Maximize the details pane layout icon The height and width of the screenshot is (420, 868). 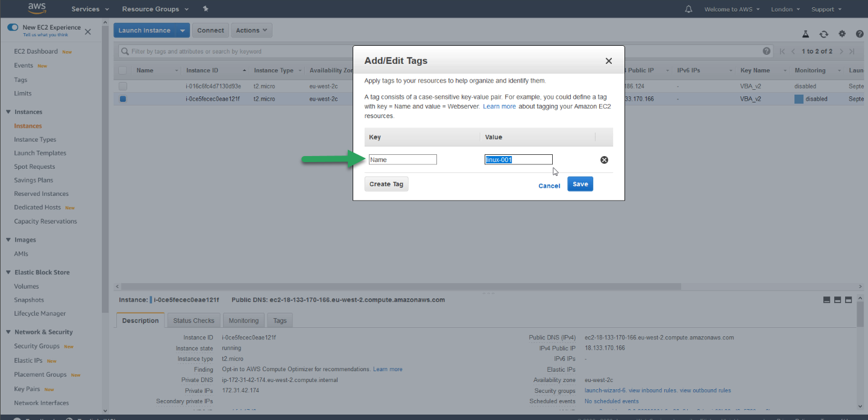tap(849, 300)
